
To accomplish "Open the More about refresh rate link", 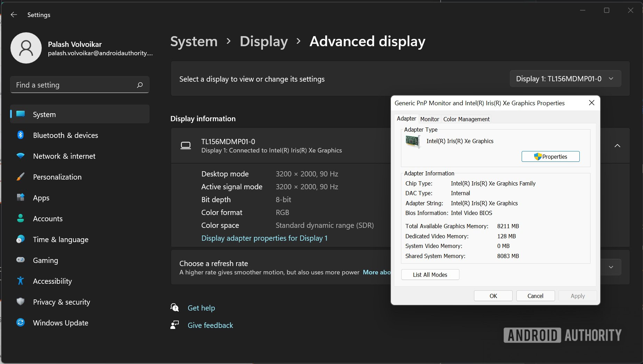I will [377, 272].
